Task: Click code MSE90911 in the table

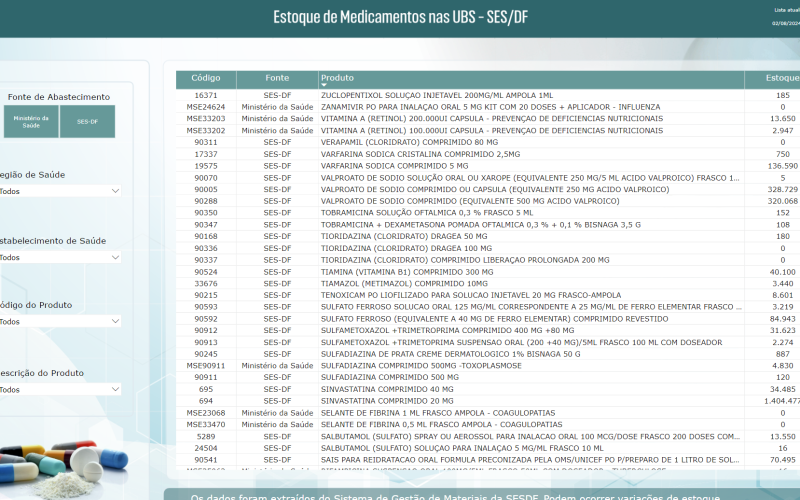Action: coord(206,366)
